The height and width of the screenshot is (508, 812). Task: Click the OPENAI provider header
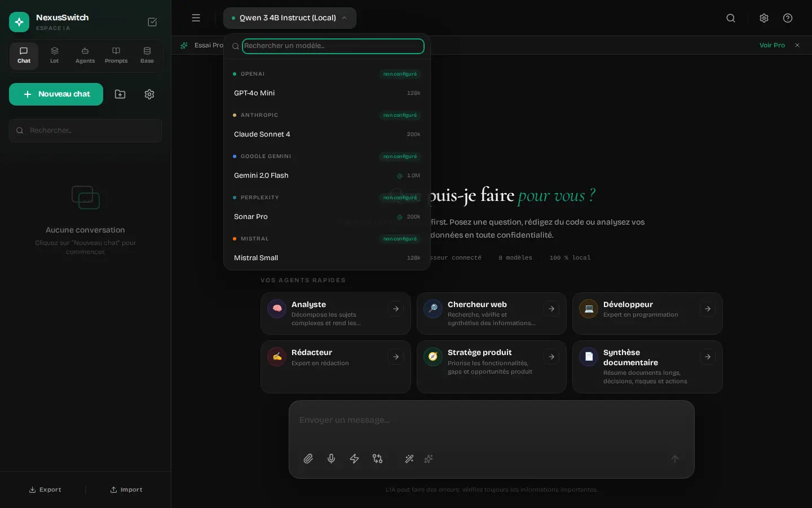[253, 74]
